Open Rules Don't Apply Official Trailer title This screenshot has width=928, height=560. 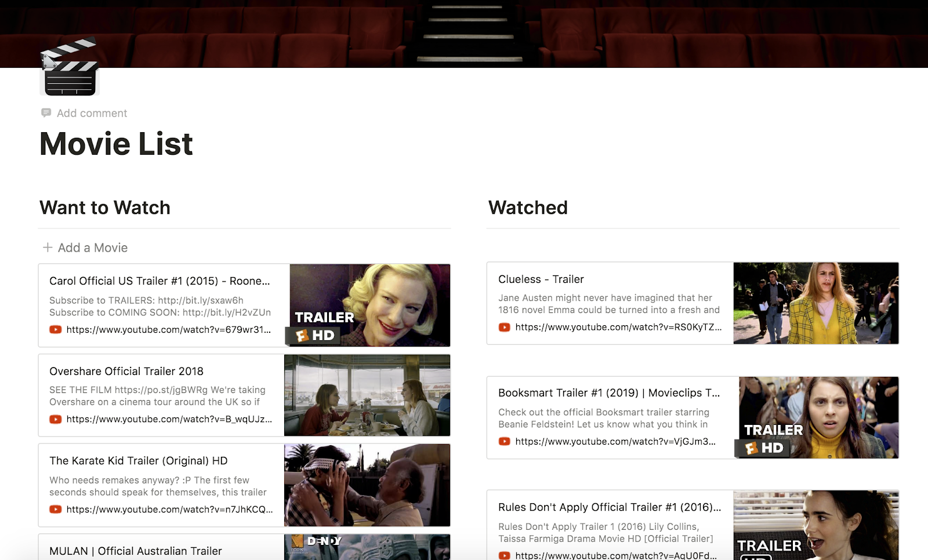(x=610, y=507)
